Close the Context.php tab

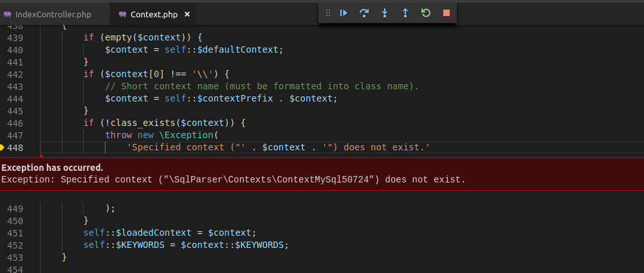tap(187, 13)
